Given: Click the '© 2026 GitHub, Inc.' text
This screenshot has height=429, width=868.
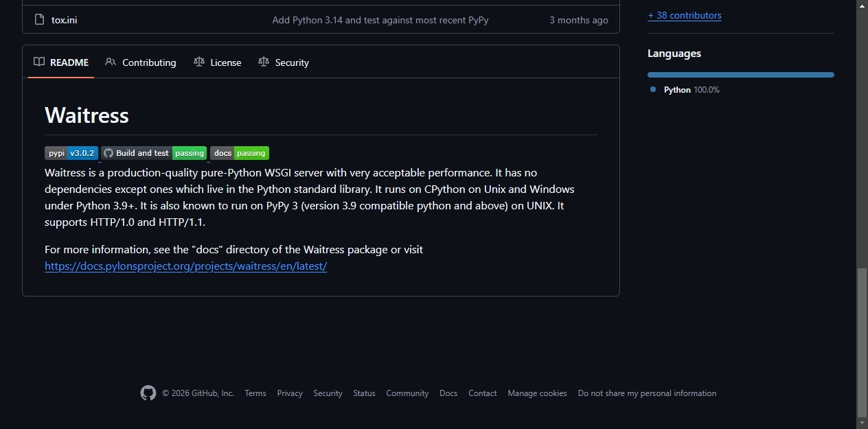Looking at the screenshot, I should coord(198,393).
